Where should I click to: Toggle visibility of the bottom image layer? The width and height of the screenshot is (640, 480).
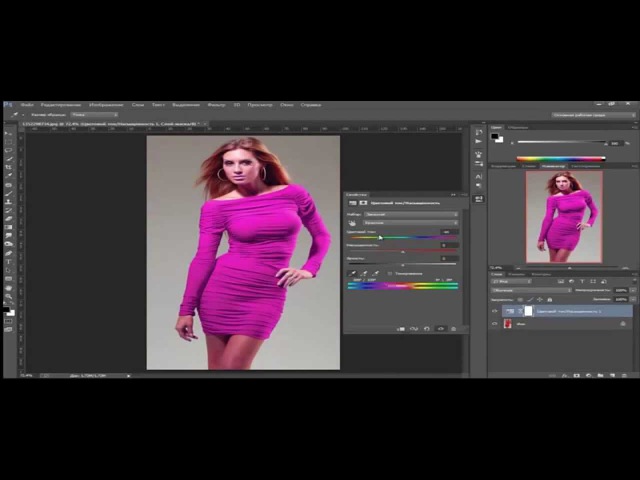coord(495,324)
